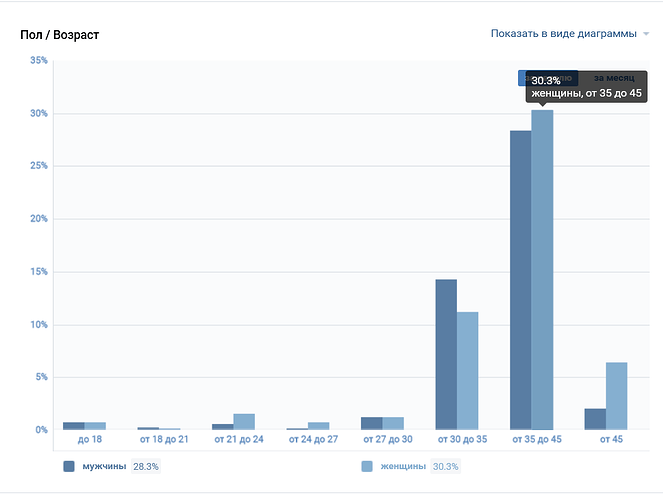Click the 15% y-axis label
The width and height of the screenshot is (663, 500).
point(39,272)
